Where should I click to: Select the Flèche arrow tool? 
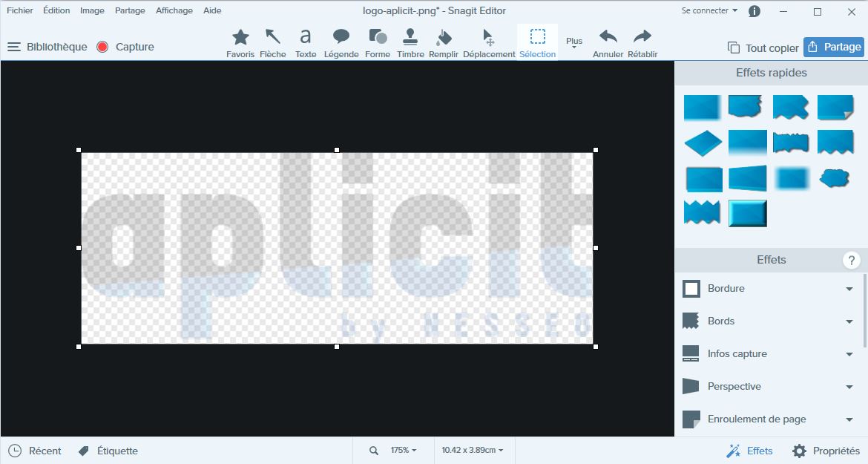[x=273, y=42]
